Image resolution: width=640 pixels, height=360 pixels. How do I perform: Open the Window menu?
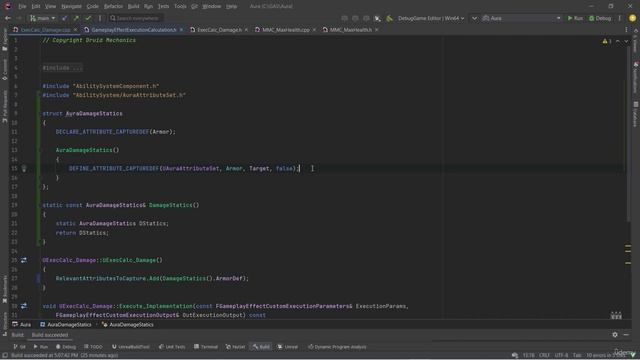211,6
